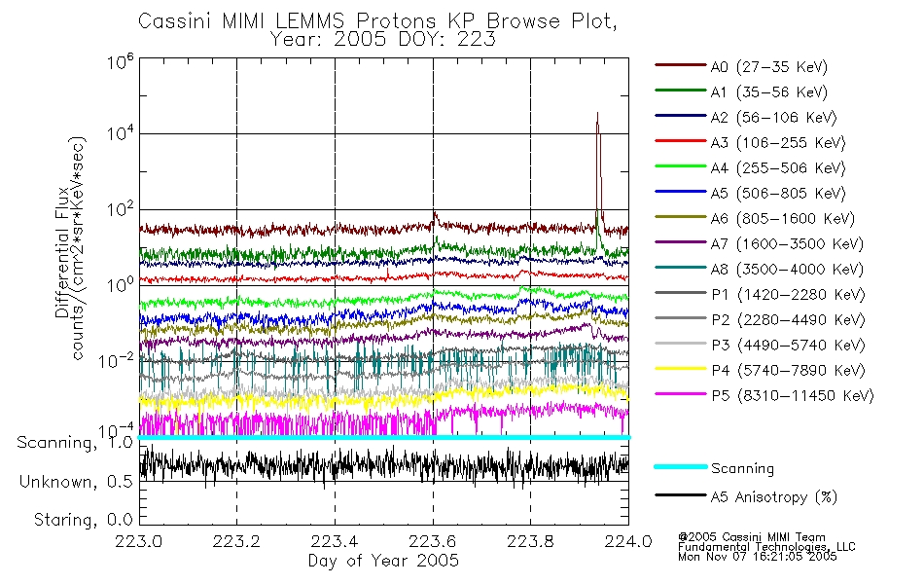Image resolution: width=924 pixels, height=584 pixels.
Task: Click the yellow P4 legend line
Action: tap(681, 369)
